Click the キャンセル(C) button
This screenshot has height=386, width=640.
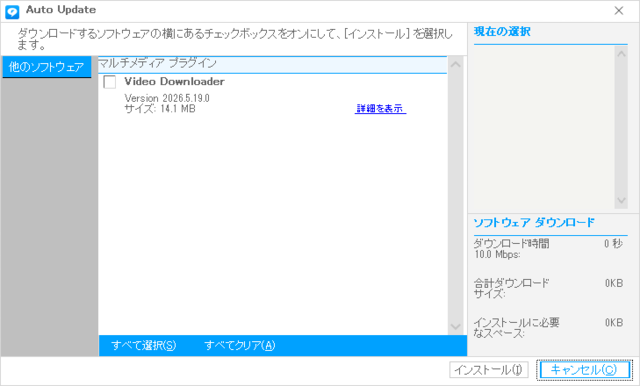pos(584,370)
